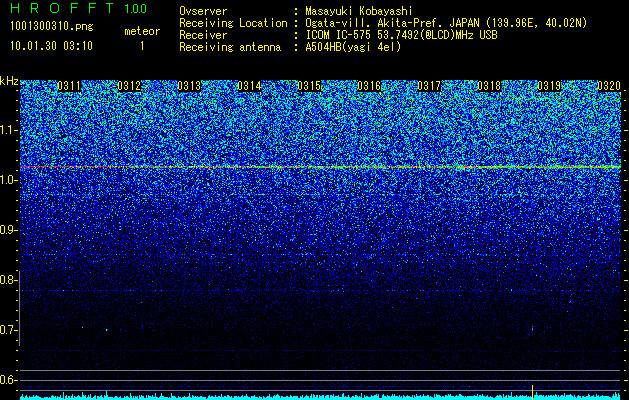Screen dimensions: 629x400
Task: Click the Ovserver field label
Action: pos(203,11)
